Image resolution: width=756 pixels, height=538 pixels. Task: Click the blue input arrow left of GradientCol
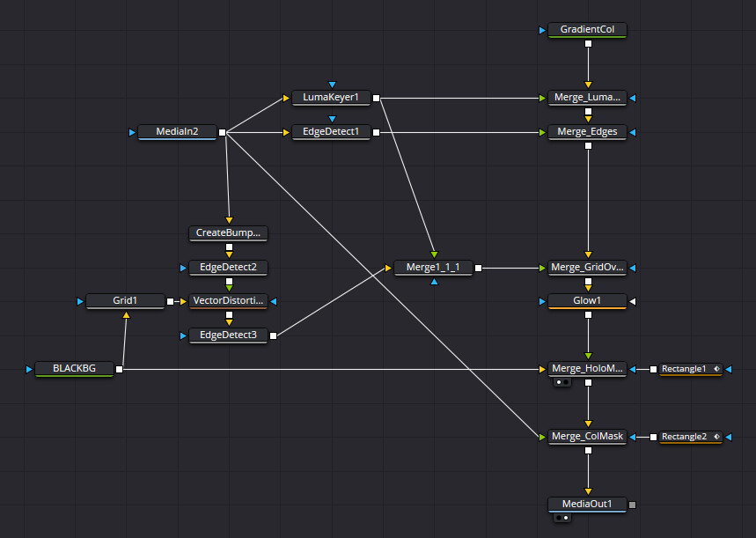[x=542, y=31]
